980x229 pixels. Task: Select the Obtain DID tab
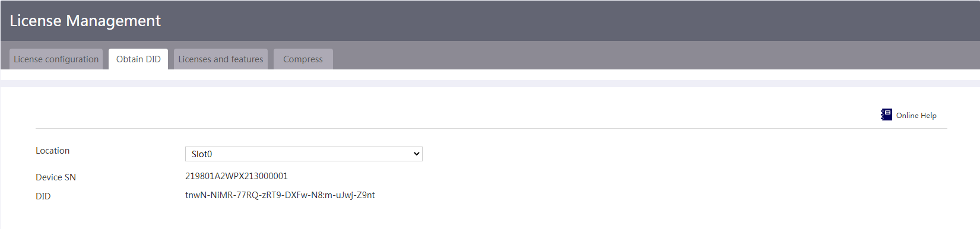[x=138, y=59]
